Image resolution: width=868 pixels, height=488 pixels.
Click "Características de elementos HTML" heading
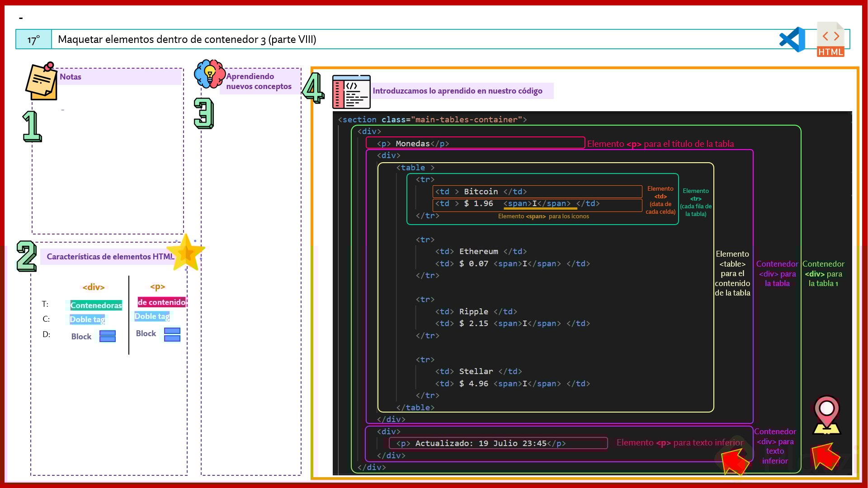(x=110, y=257)
